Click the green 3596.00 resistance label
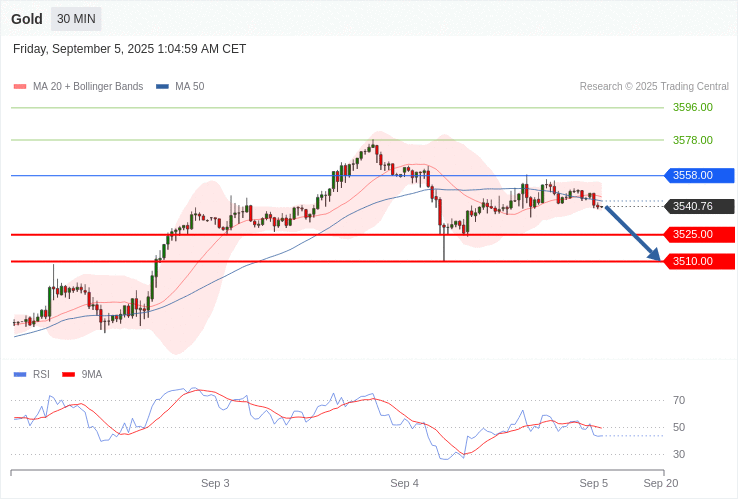 (x=692, y=108)
